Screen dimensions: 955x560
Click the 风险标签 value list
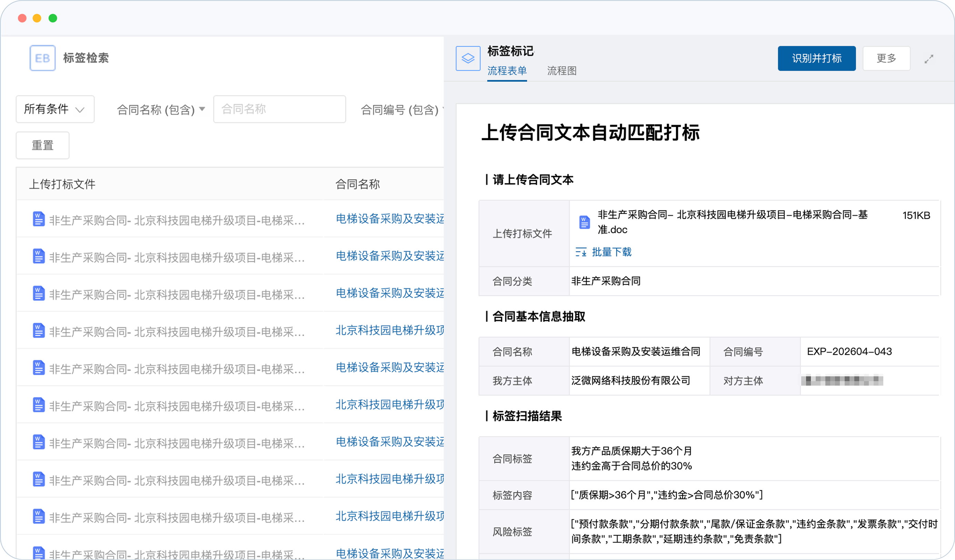(754, 531)
